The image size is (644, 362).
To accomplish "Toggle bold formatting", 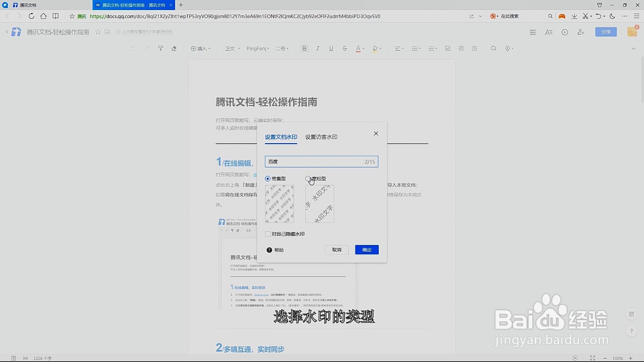I will pos(304,49).
